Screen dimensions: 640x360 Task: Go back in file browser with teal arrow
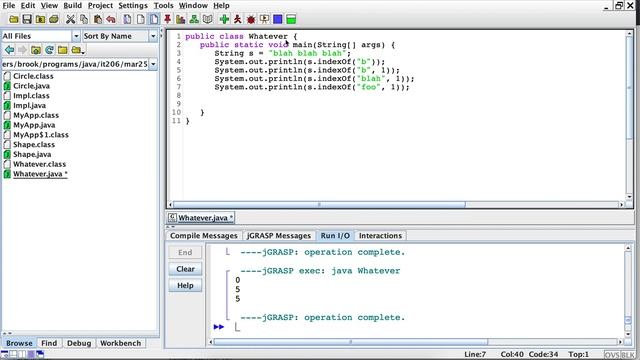point(9,50)
